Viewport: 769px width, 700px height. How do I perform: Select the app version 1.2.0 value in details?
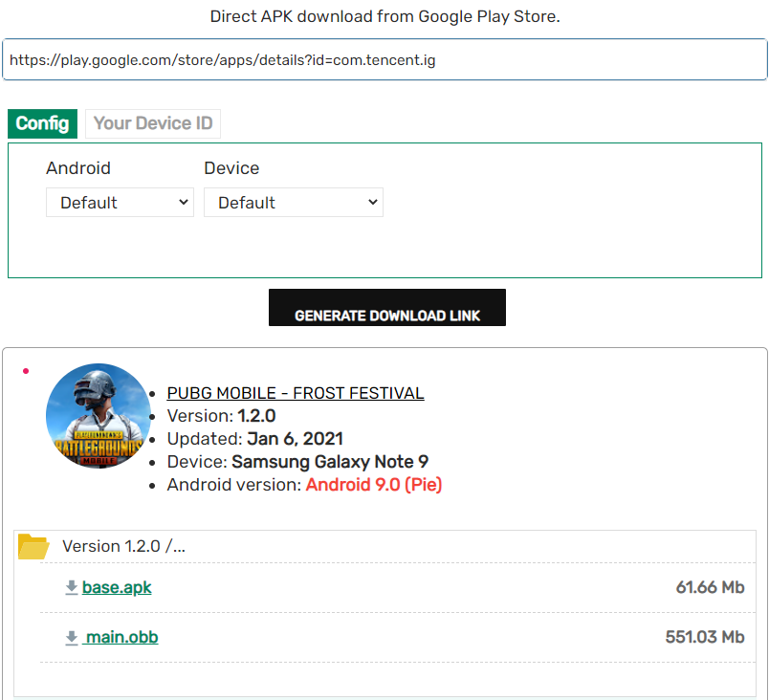pyautogui.click(x=256, y=416)
